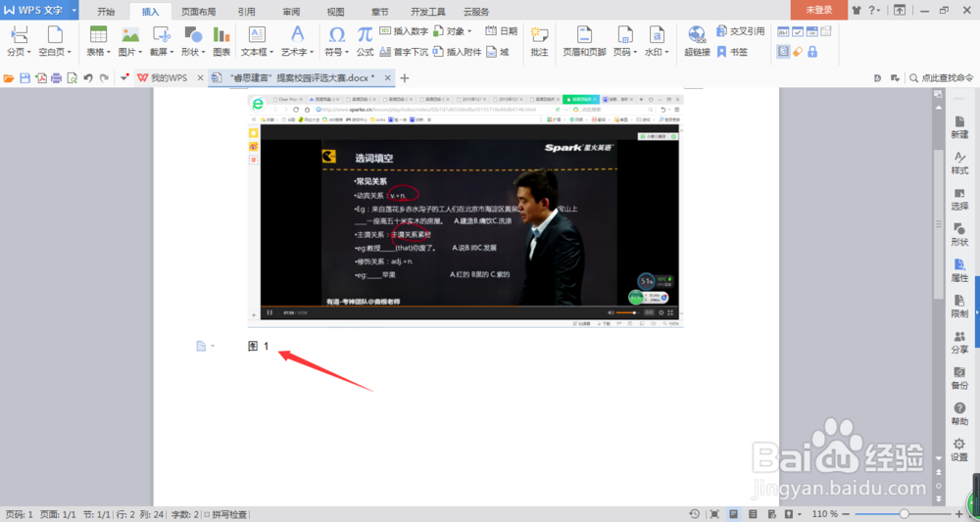This screenshot has width=980, height=522.
Task: Insert a checkbox form field
Action: coord(798,31)
